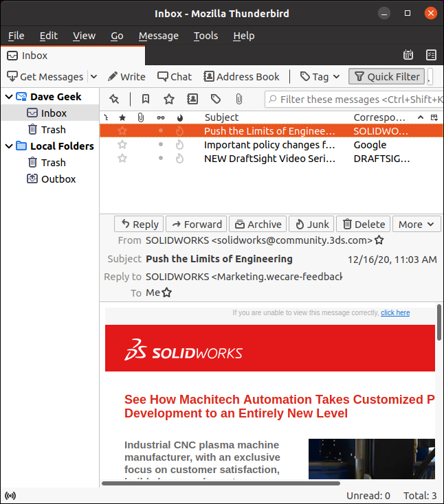444x504 pixels.
Task: Click the tags quick filter icon
Action: point(216,100)
